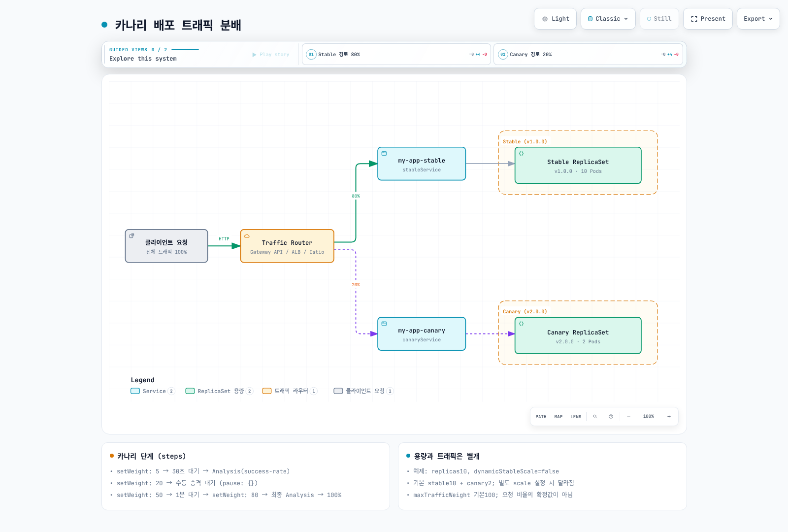Switch to LENS view mode
This screenshot has width=788, height=532.
click(576, 417)
